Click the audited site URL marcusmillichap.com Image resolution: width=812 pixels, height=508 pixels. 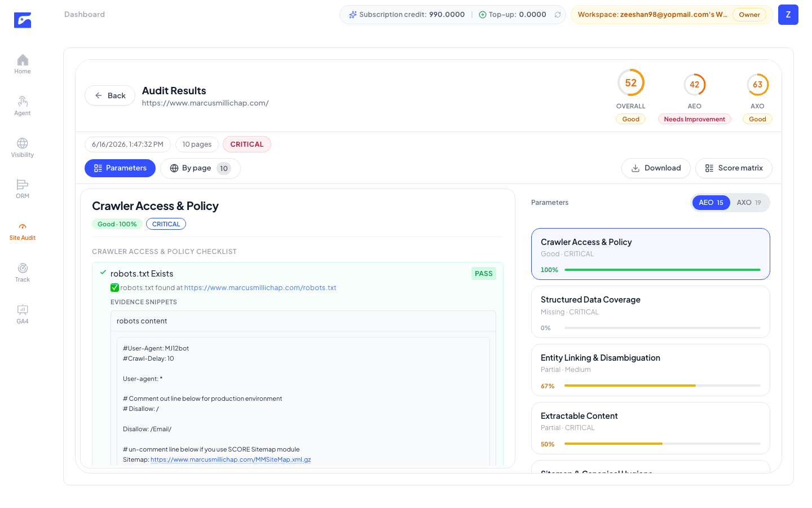coord(205,103)
